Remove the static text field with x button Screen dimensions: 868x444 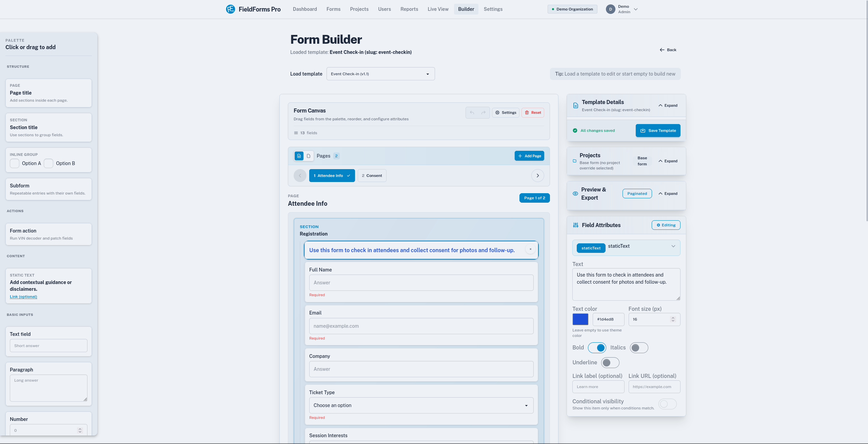click(531, 249)
